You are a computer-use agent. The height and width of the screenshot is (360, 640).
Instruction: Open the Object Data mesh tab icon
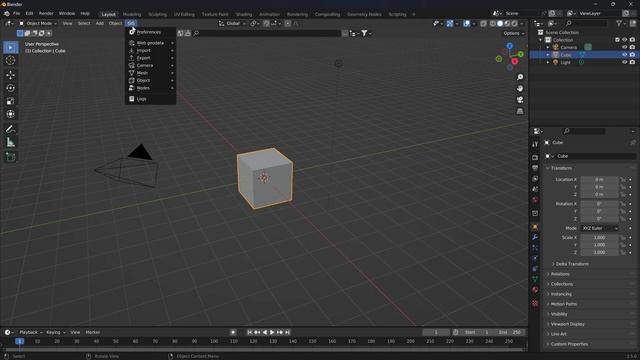[x=535, y=280]
